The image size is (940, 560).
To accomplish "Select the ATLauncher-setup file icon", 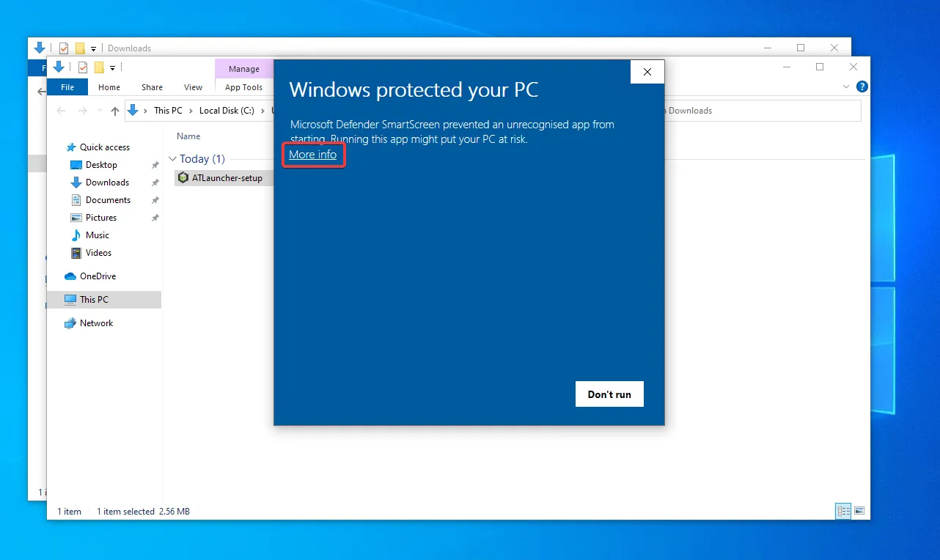I will 183,177.
